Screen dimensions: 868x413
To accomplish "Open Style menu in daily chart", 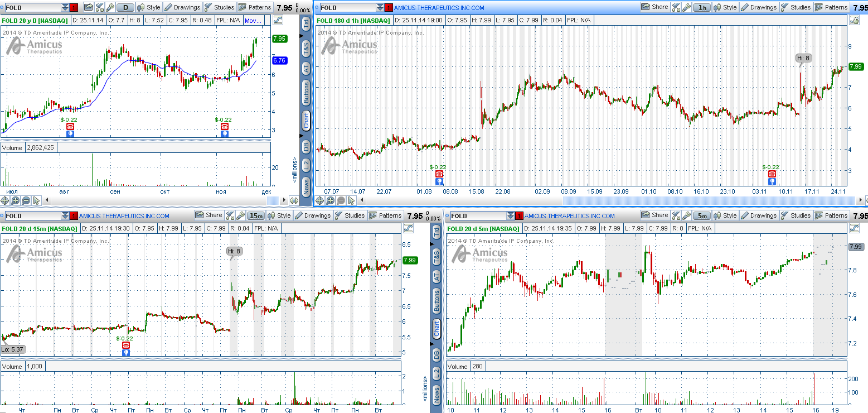I will [x=149, y=7].
